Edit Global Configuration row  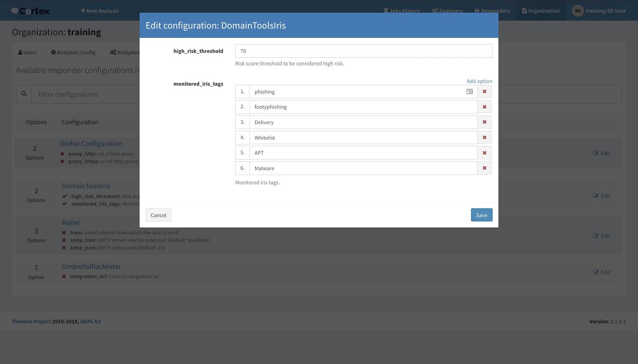pos(601,153)
